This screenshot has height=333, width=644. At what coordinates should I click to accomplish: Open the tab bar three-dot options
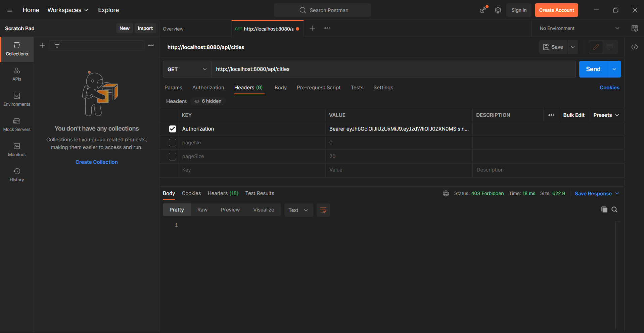tap(327, 28)
